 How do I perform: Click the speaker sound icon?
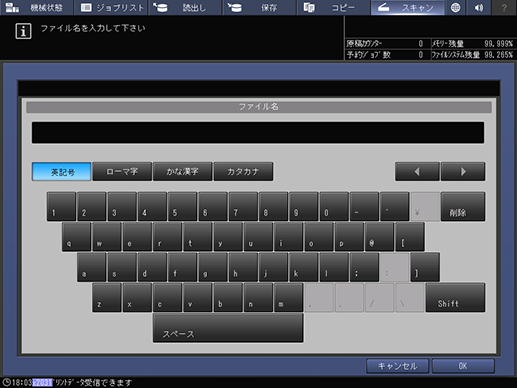coord(479,7)
